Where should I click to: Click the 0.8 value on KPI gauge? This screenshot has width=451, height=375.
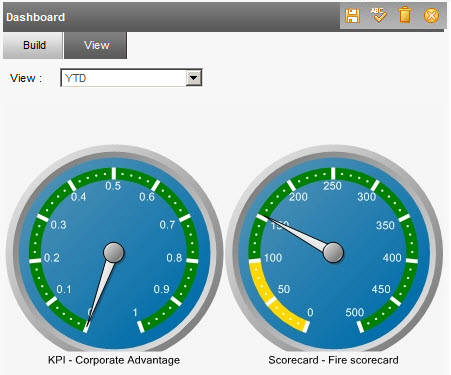174,258
